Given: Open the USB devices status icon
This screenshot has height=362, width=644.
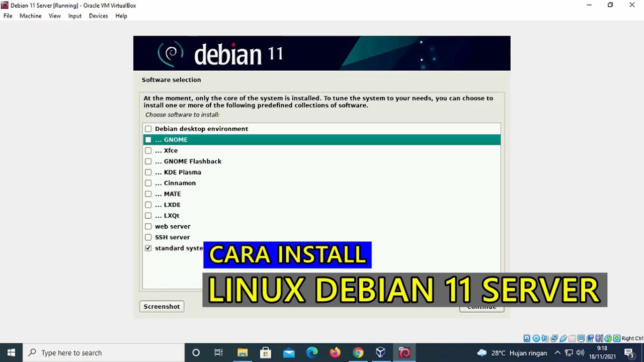Looking at the screenshot, I should 563,338.
